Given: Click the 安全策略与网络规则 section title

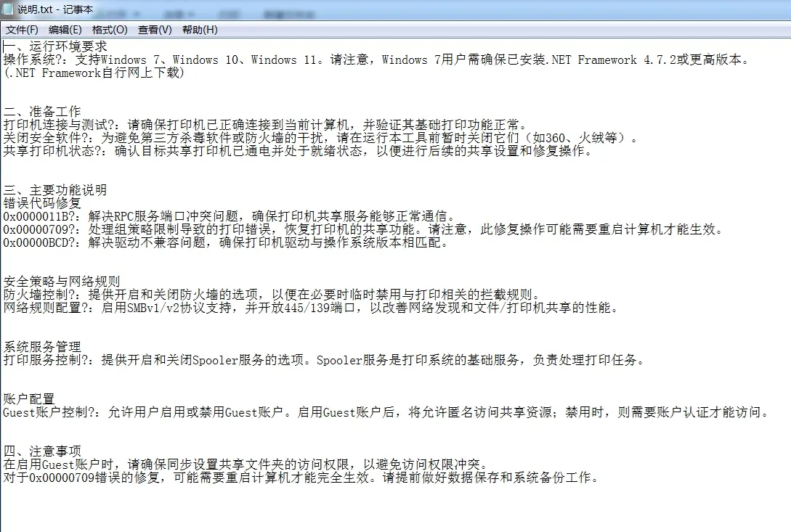Looking at the screenshot, I should [62, 282].
